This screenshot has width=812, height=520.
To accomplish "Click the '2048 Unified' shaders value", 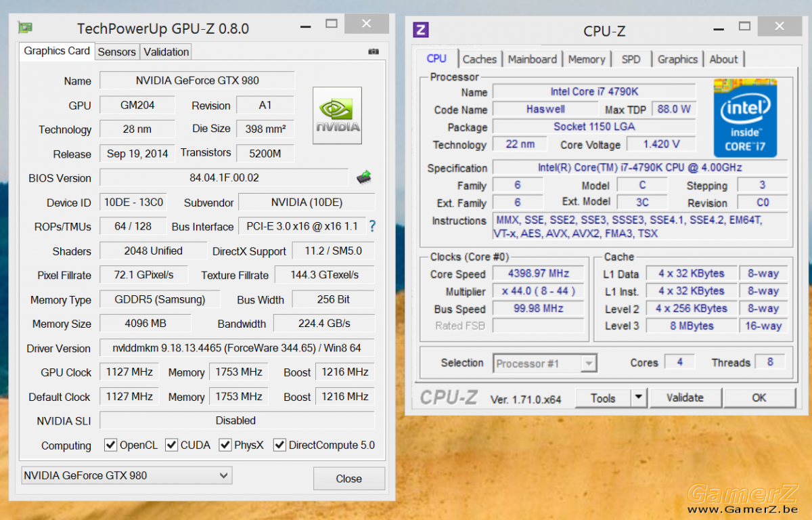I will click(153, 251).
